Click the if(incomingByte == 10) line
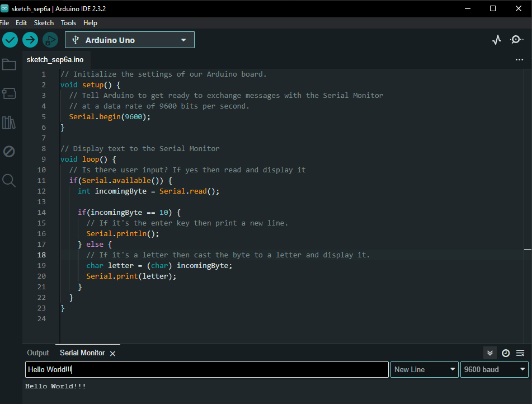Image resolution: width=532 pixels, height=404 pixels. 129,213
